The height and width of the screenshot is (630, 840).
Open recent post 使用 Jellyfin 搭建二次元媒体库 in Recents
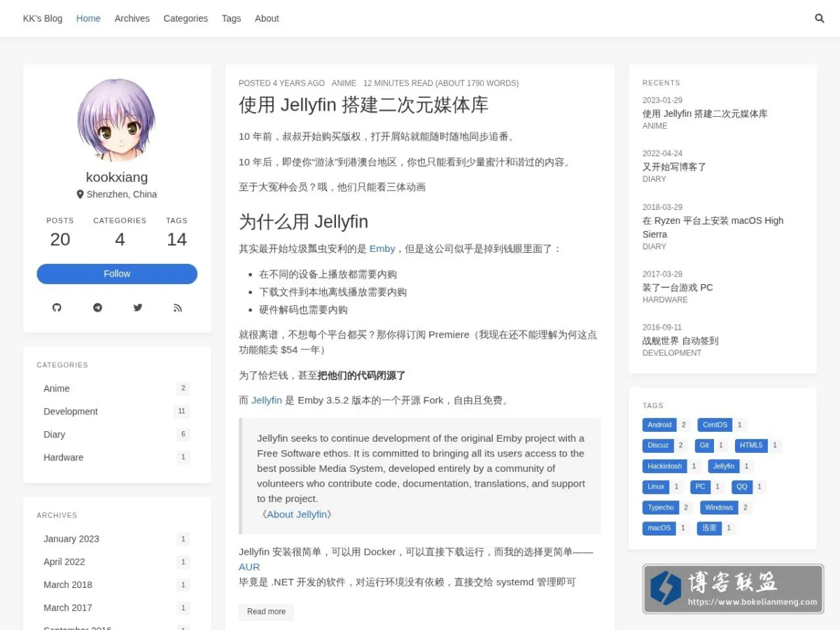[x=705, y=113]
